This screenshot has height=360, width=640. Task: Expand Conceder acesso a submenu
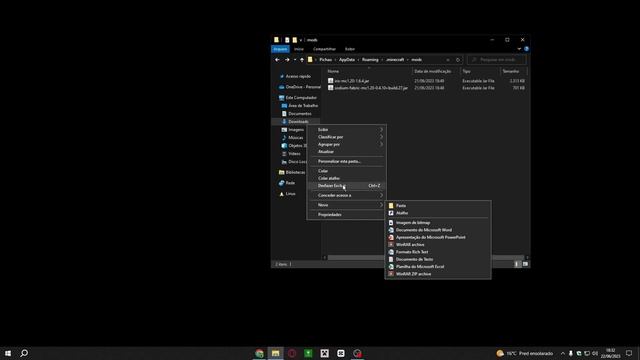coord(347,195)
